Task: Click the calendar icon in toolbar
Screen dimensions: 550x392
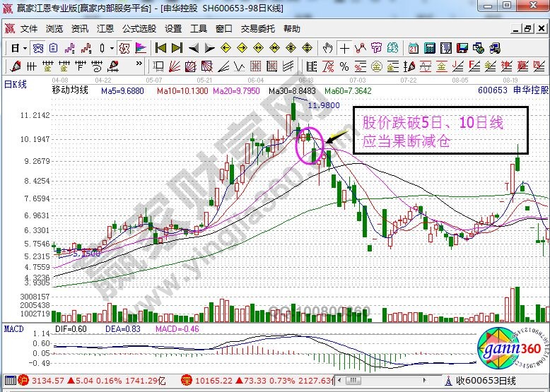Action: pos(414,48)
